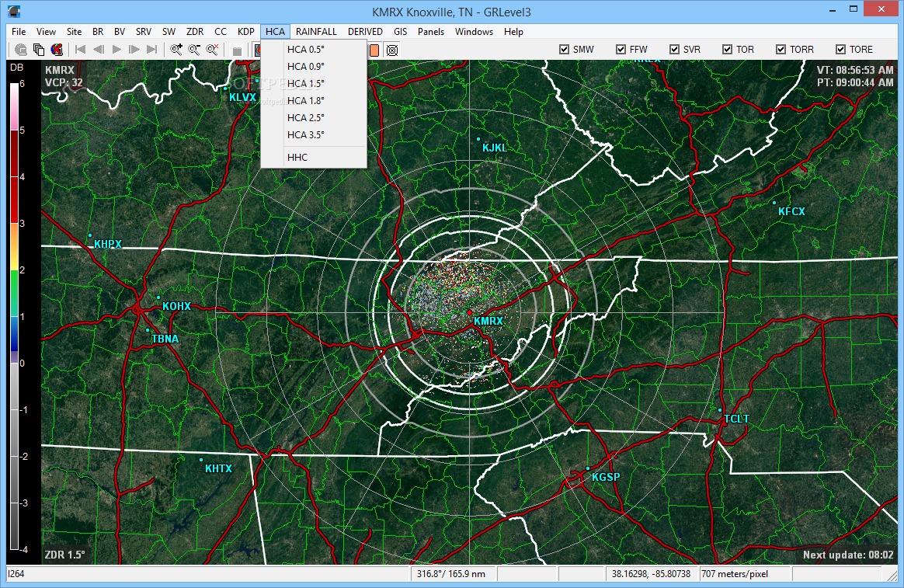Image resolution: width=904 pixels, height=588 pixels.
Task: Click the TBNA terminal radar label
Action: tap(165, 339)
